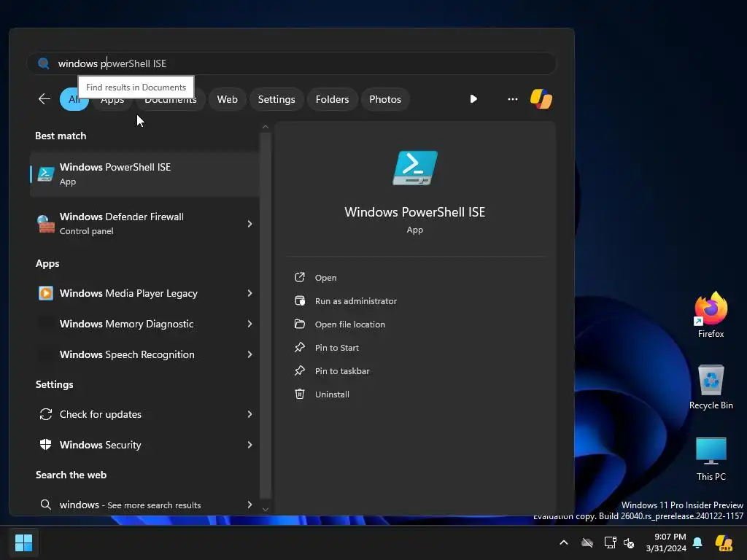This screenshot has height=560, width=747.
Task: Open the Windows Memory Diagnostic result
Action: 145,324
